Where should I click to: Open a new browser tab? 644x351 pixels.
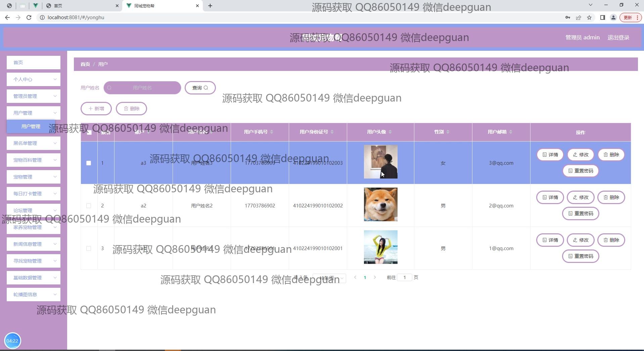click(210, 6)
